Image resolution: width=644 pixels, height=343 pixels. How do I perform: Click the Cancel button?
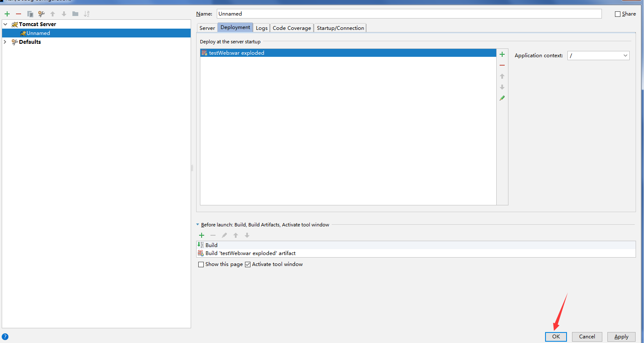pos(587,337)
